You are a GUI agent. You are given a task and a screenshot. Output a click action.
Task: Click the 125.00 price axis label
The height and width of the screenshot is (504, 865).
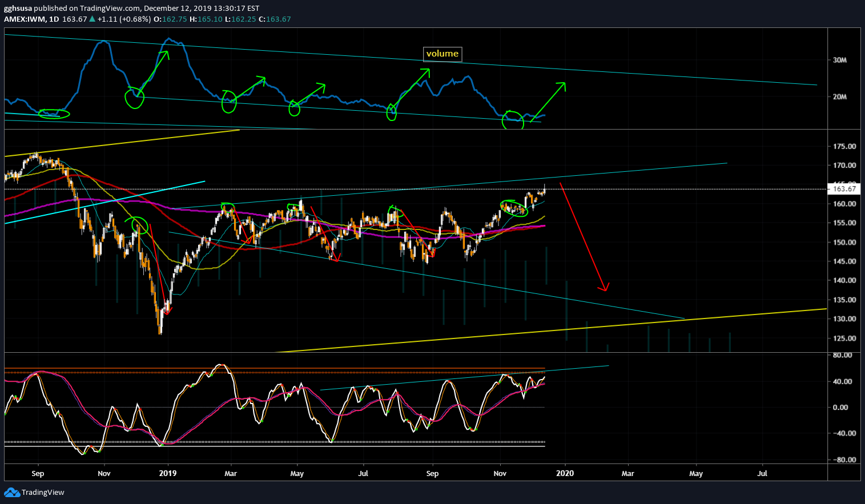[844, 338]
